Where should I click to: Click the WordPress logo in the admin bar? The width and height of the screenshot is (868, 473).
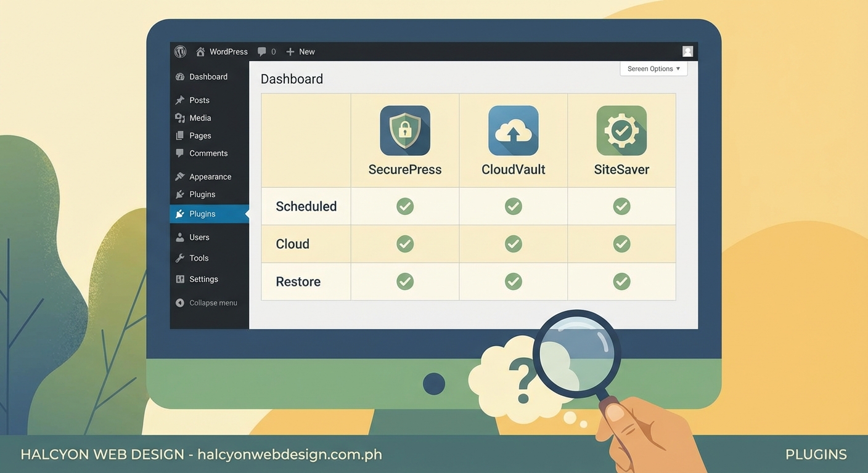coord(179,51)
